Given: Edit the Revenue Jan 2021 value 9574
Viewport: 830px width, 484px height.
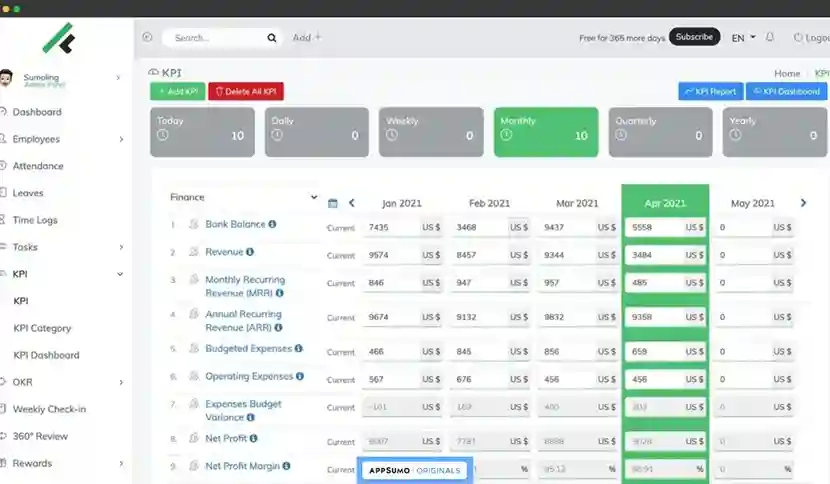Looking at the screenshot, I should pyautogui.click(x=391, y=255).
